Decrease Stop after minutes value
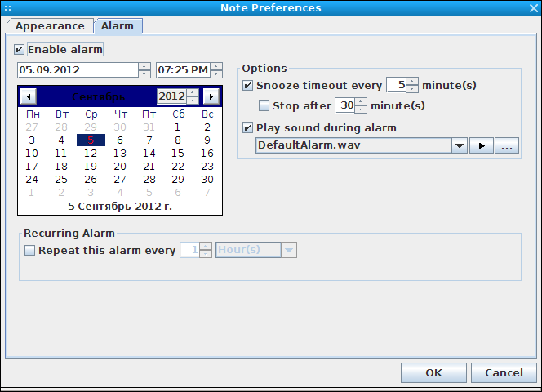 [361, 109]
